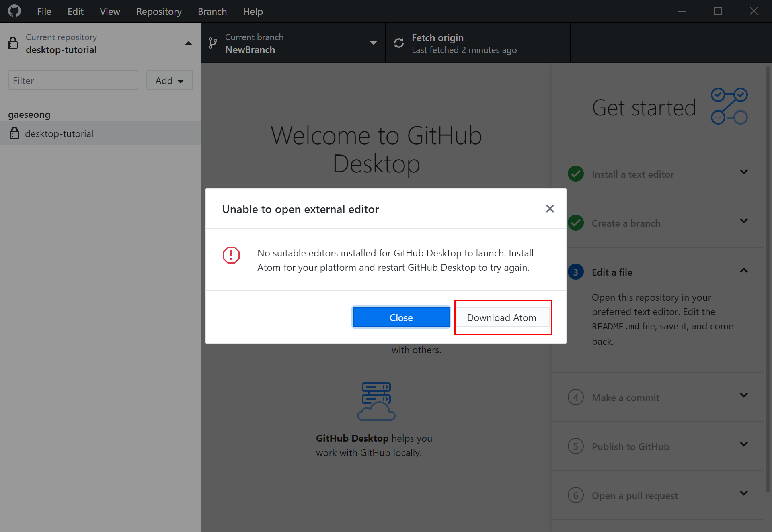Click green checkmark for Create a branch

pos(576,223)
